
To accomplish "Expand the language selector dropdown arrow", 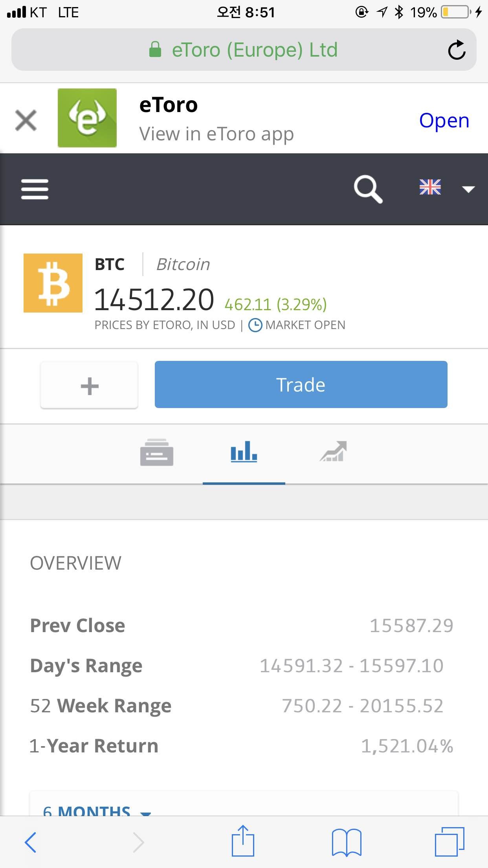I will (468, 189).
